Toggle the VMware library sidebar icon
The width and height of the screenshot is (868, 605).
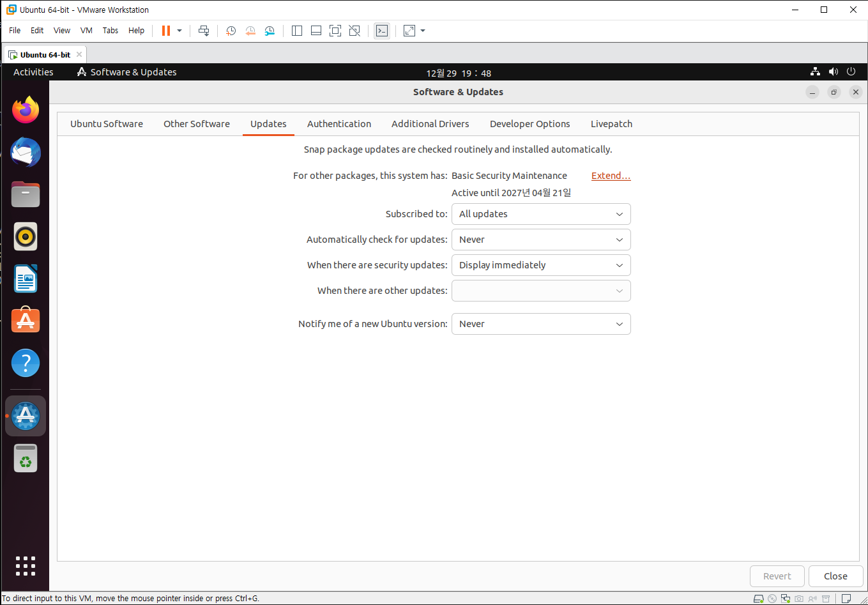[297, 31]
